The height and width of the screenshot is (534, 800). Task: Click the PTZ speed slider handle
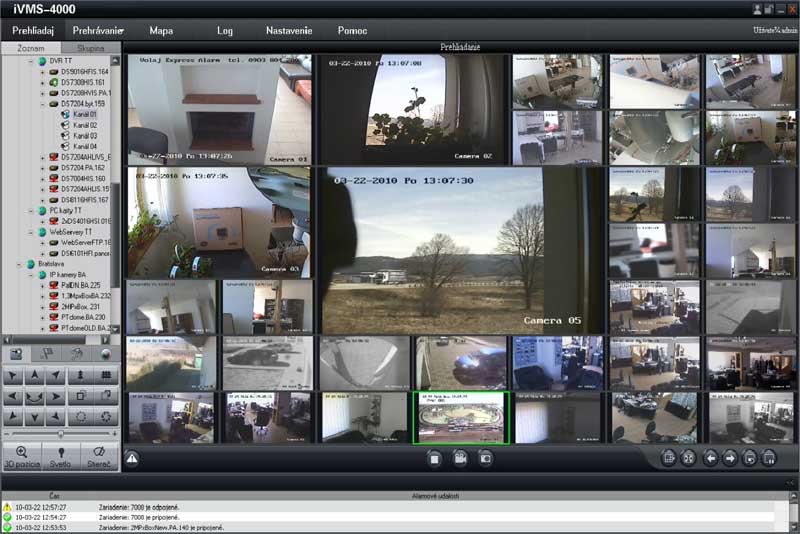pyautogui.click(x=60, y=434)
